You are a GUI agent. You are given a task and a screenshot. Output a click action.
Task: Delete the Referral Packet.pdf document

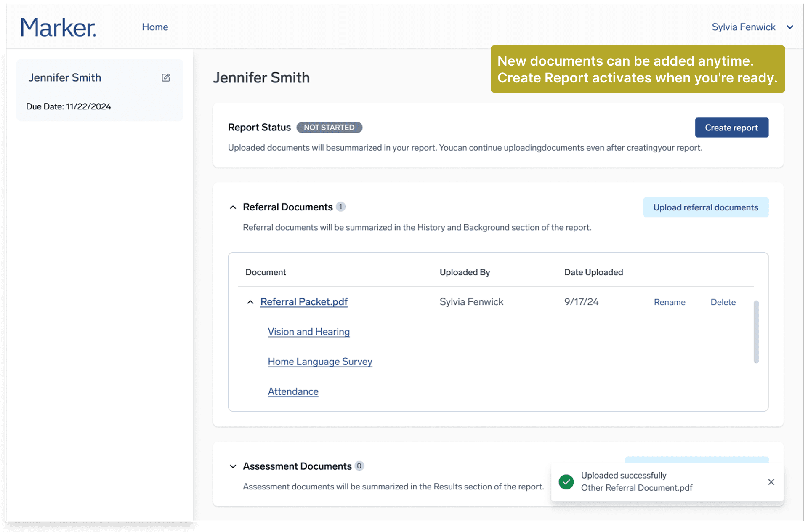[x=723, y=302]
